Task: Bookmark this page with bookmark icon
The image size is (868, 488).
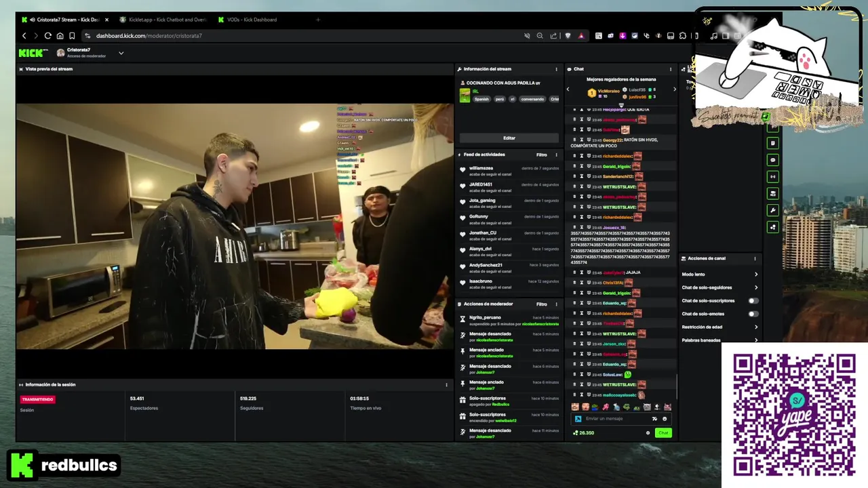Action: pos(72,36)
